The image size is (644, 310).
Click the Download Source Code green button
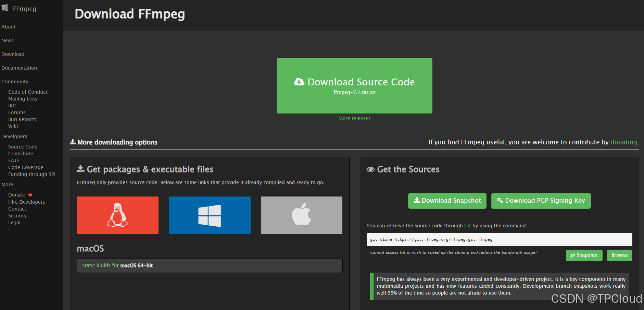click(x=354, y=86)
